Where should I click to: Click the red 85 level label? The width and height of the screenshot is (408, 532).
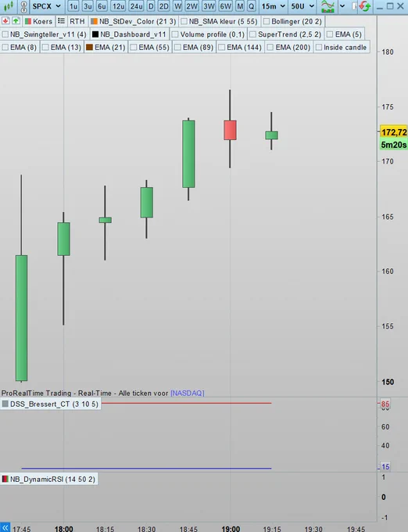pyautogui.click(x=385, y=404)
